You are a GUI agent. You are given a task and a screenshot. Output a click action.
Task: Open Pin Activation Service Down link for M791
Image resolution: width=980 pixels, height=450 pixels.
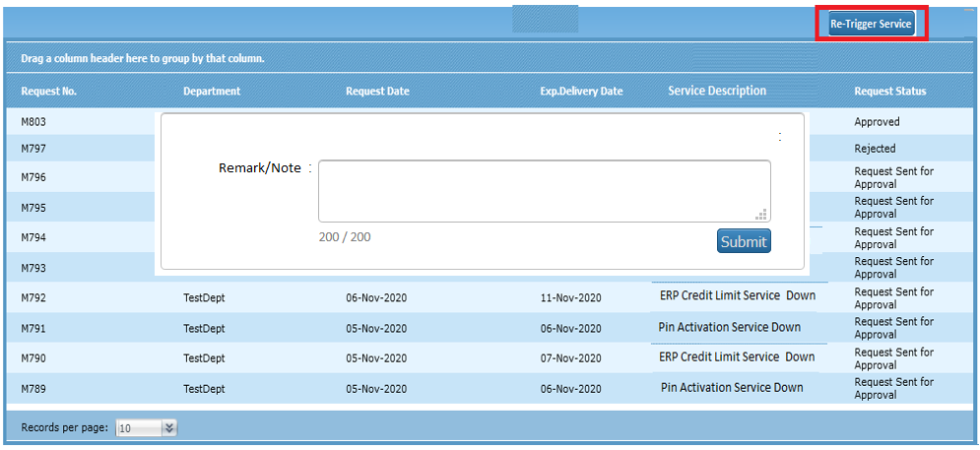point(730,327)
